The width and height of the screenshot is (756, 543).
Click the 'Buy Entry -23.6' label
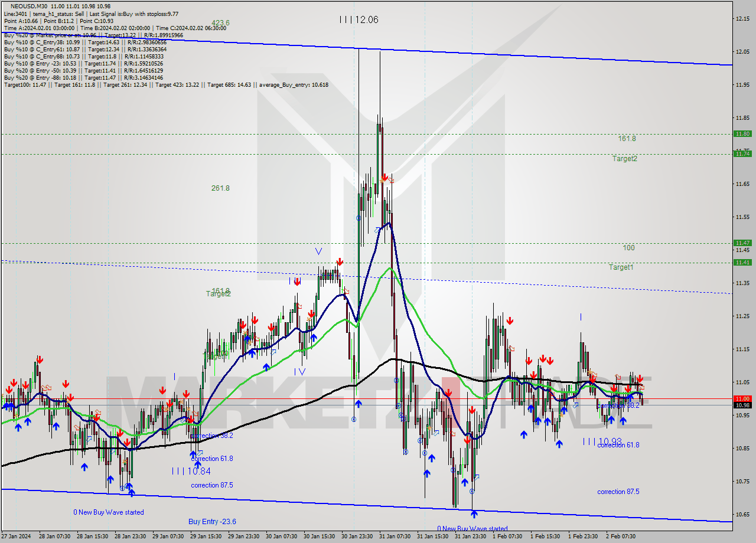(x=212, y=522)
